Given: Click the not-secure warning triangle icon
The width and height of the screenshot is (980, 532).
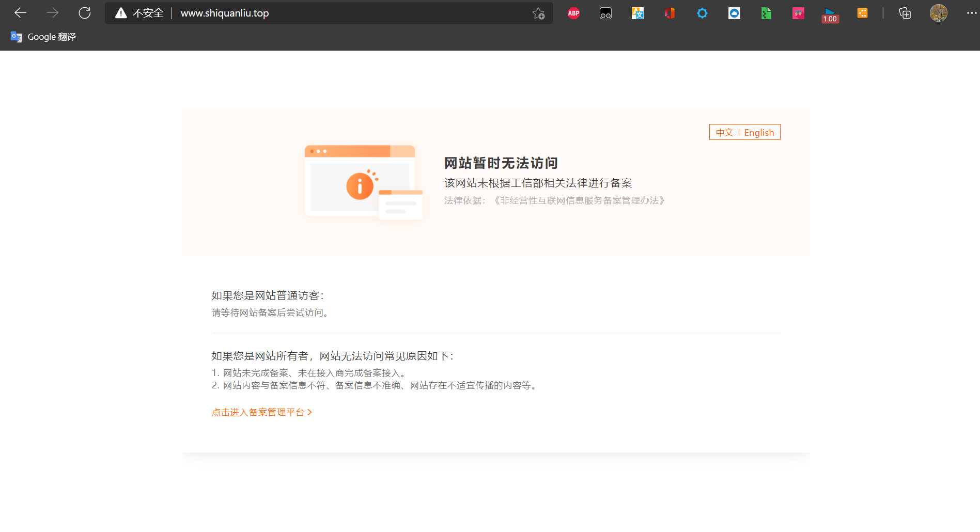Looking at the screenshot, I should pyautogui.click(x=121, y=13).
